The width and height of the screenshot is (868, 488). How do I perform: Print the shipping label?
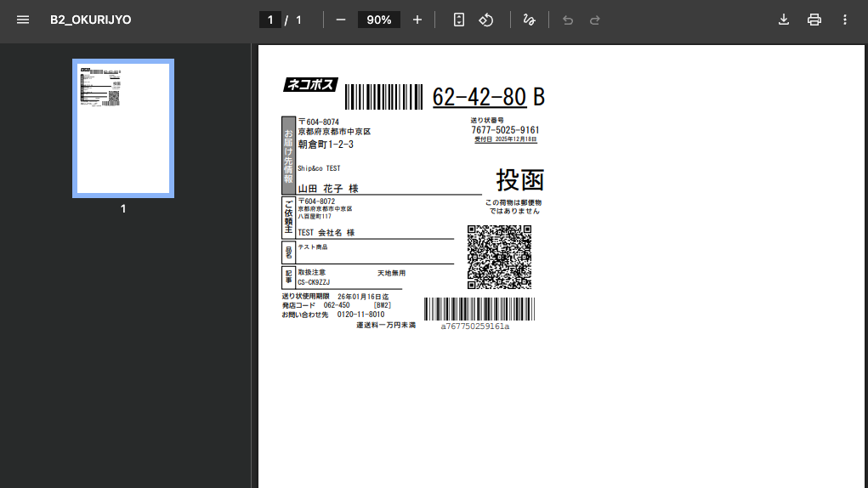pyautogui.click(x=814, y=20)
